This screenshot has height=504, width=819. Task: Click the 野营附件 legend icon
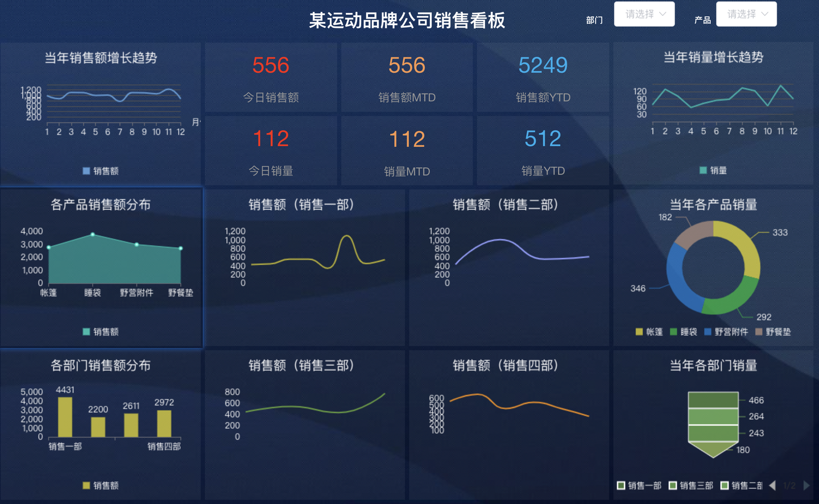click(x=709, y=331)
